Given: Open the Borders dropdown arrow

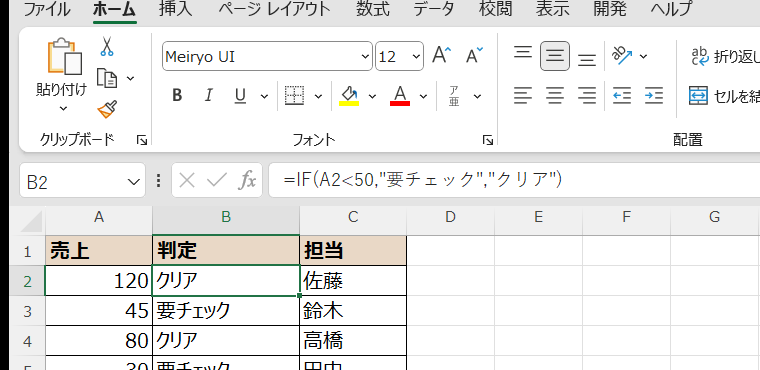Looking at the screenshot, I should (x=318, y=96).
